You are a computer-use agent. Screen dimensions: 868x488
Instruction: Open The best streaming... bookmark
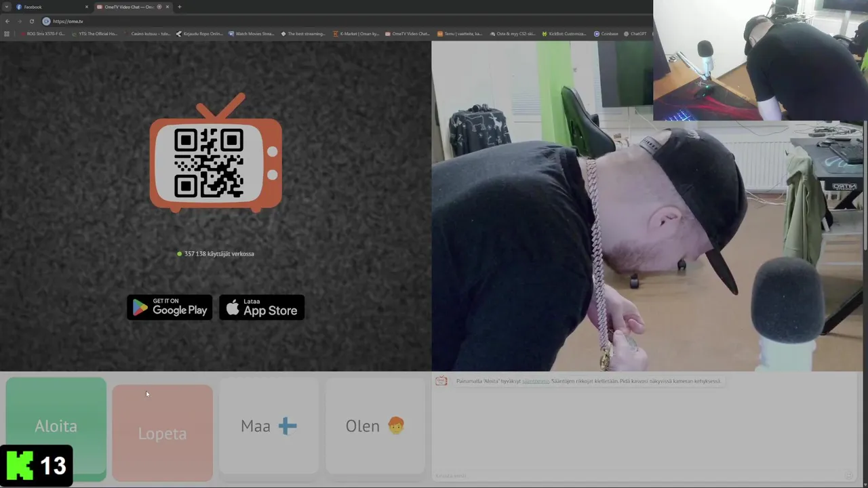click(303, 34)
